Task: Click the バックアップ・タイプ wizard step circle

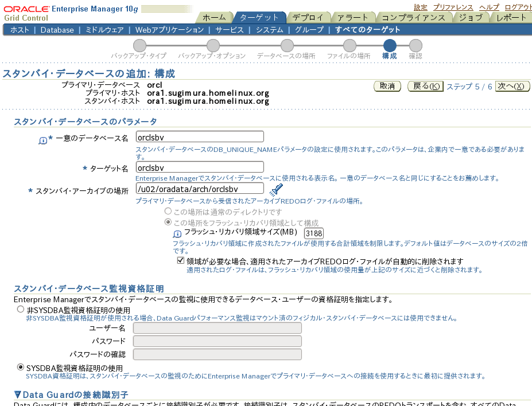Action: (139, 45)
